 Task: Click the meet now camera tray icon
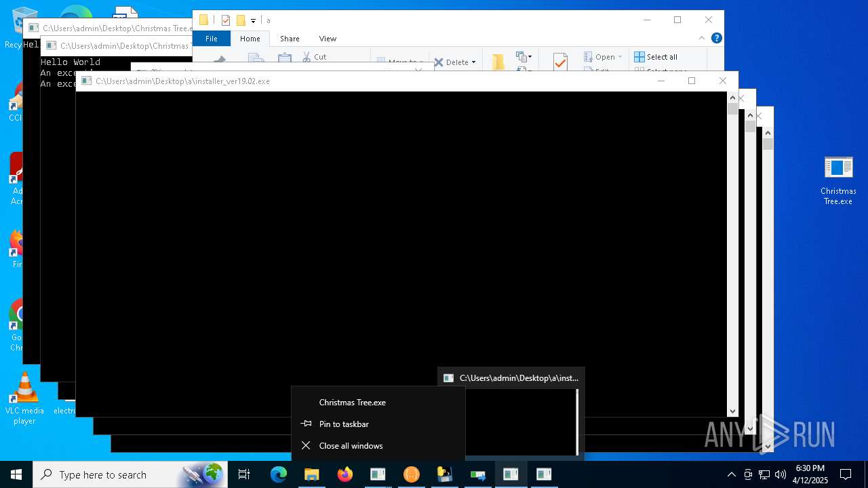coord(748,474)
